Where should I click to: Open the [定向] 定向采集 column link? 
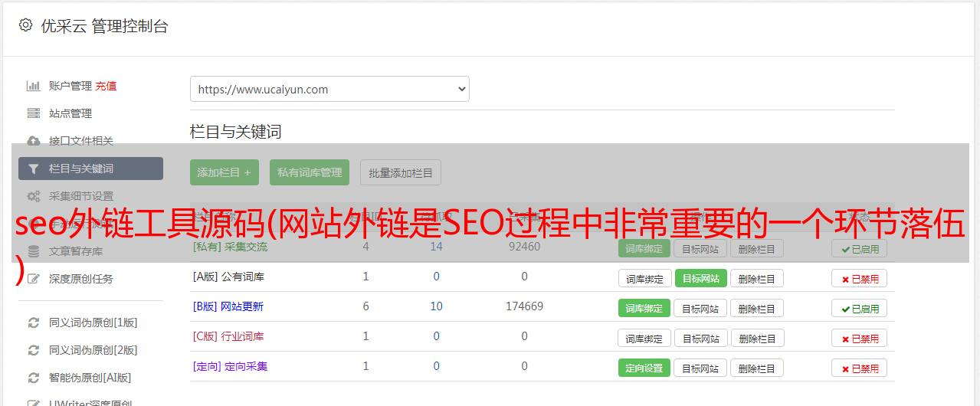(x=230, y=366)
